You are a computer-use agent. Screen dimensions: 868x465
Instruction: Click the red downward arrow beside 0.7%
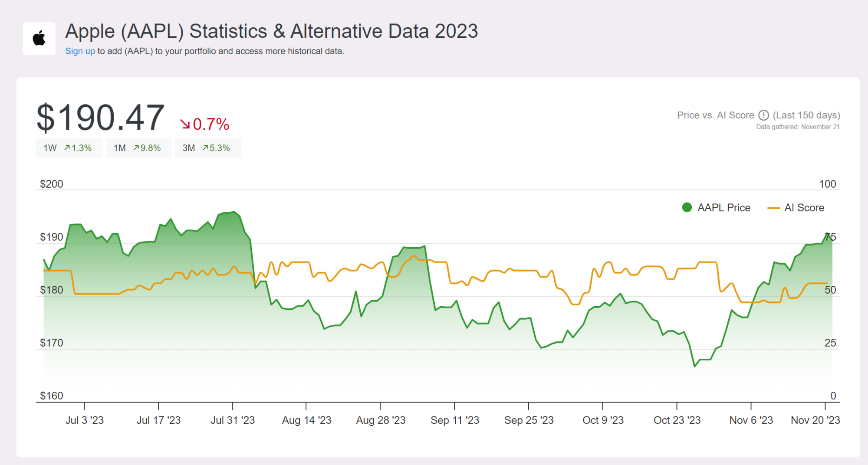[186, 123]
